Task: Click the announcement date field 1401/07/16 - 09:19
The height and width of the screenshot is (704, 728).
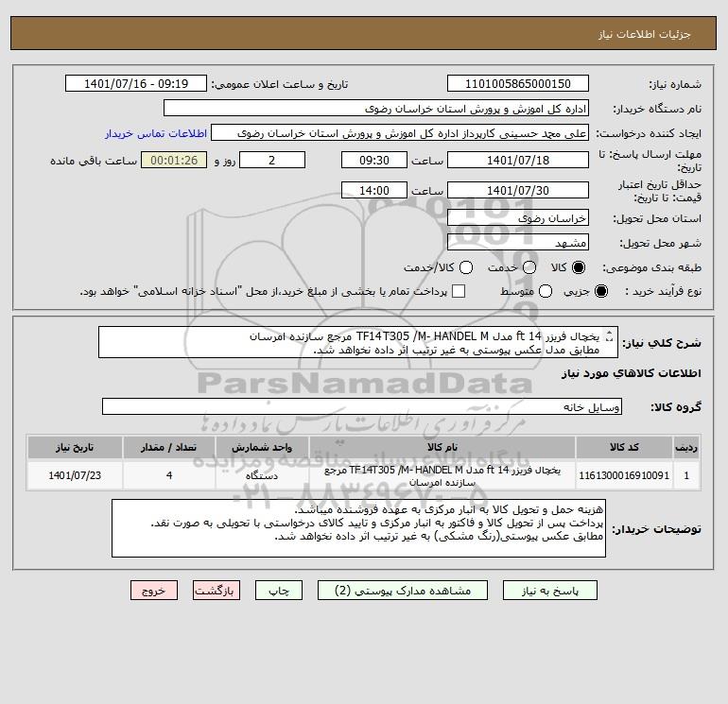Action: (136, 83)
